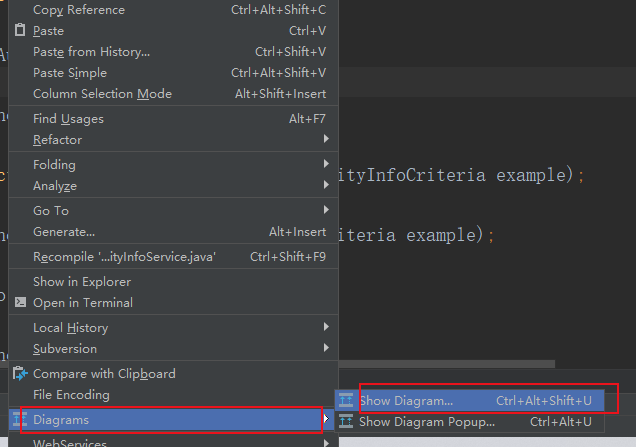This screenshot has height=447, width=636.
Task: Choose Show Diagram Popup... in submenu
Action: 470,422
